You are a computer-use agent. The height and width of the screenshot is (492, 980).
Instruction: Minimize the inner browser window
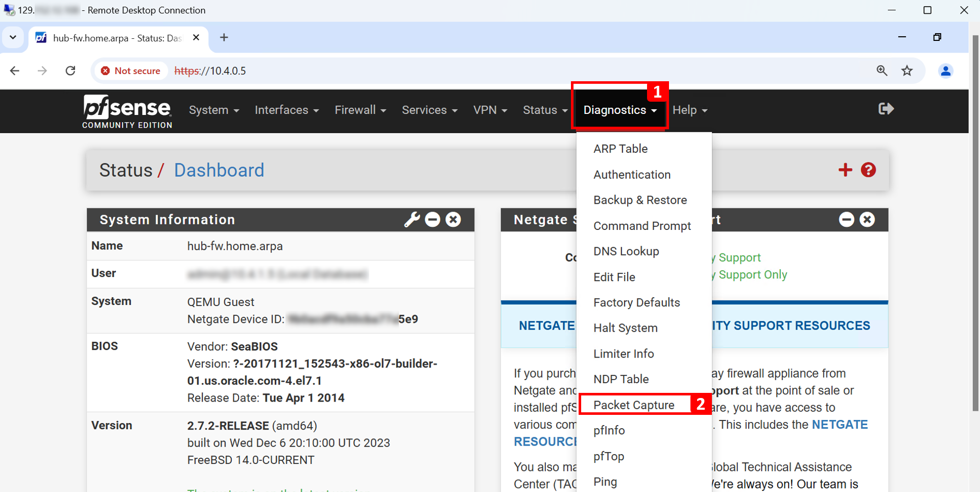click(x=902, y=37)
